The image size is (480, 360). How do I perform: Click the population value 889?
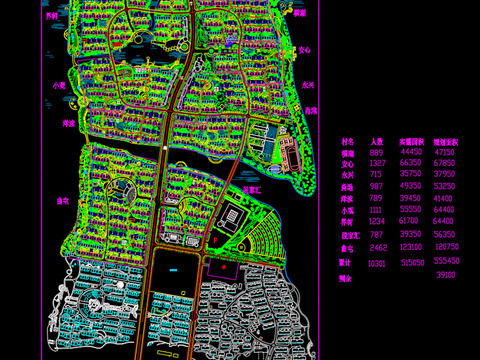(x=376, y=152)
